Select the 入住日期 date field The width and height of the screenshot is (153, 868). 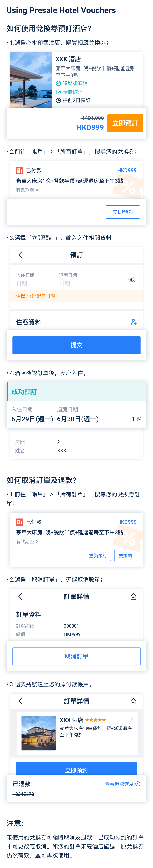coord(25,280)
